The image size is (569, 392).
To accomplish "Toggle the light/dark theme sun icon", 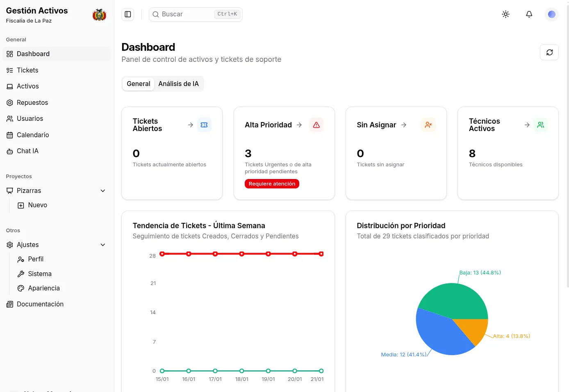I will (505, 14).
